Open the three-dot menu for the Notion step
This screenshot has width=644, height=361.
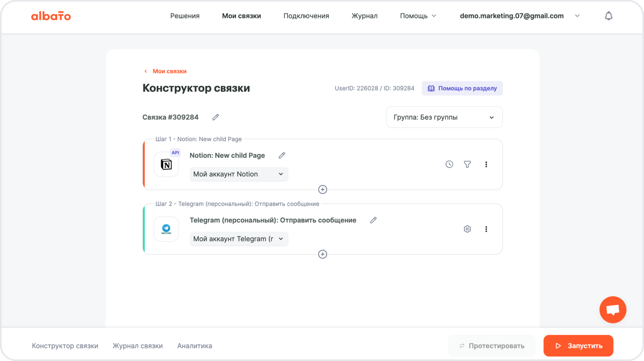coord(486,164)
